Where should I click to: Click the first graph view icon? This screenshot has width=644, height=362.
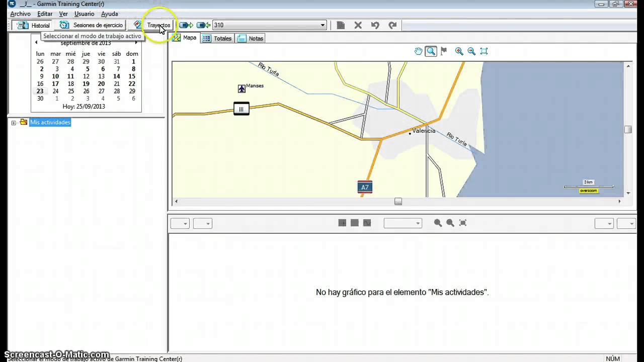pyautogui.click(x=342, y=223)
